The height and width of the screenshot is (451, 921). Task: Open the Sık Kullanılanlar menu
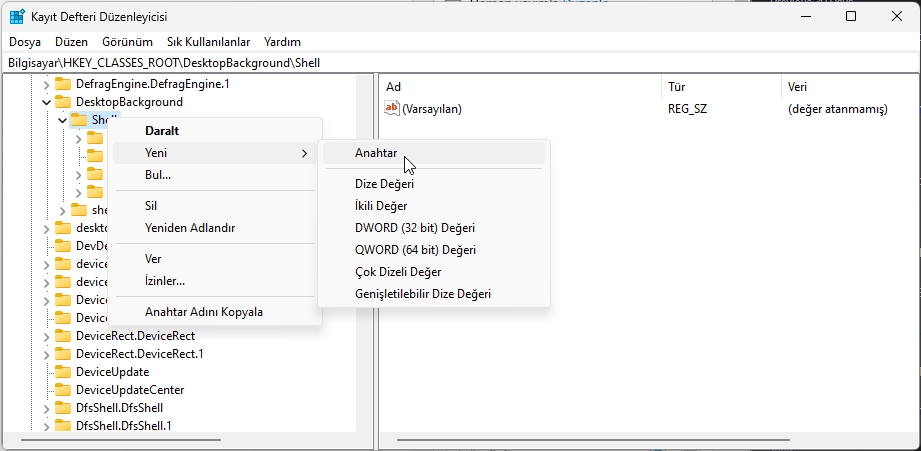(208, 42)
